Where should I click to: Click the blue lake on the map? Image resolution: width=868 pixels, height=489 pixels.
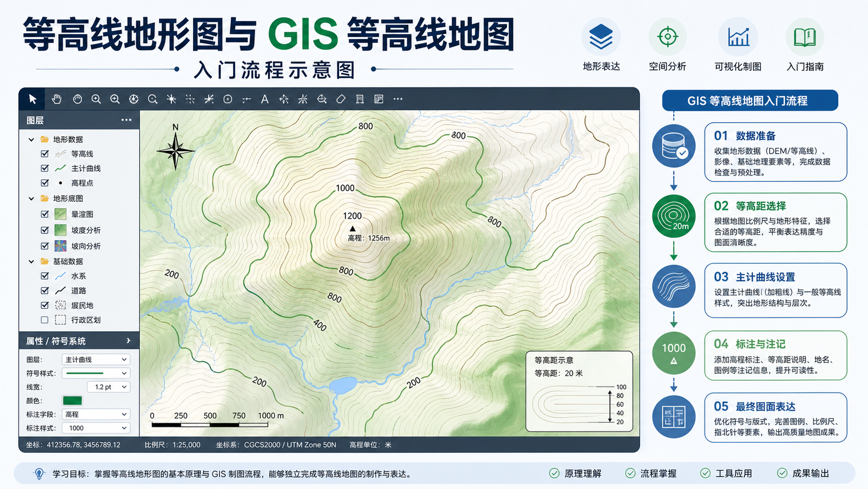click(x=343, y=386)
